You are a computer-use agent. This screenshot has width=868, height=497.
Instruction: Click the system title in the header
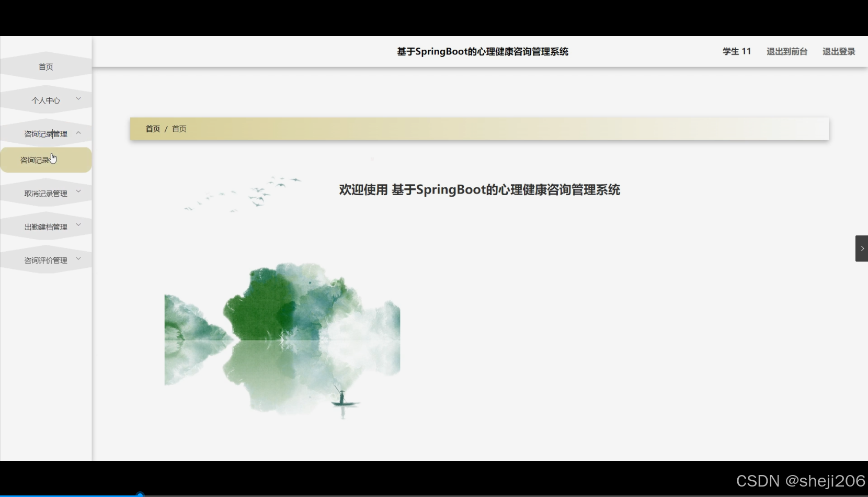(x=482, y=51)
